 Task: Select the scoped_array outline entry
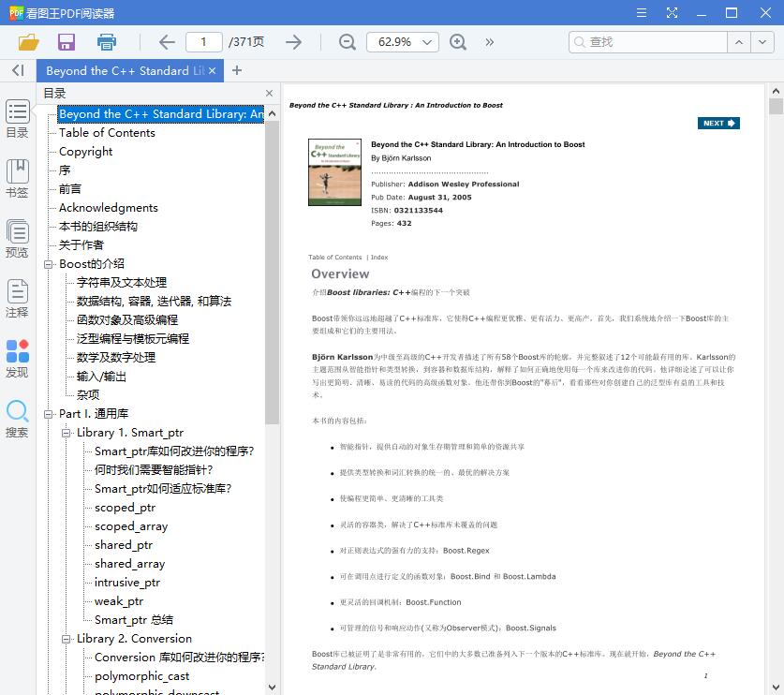point(131,526)
